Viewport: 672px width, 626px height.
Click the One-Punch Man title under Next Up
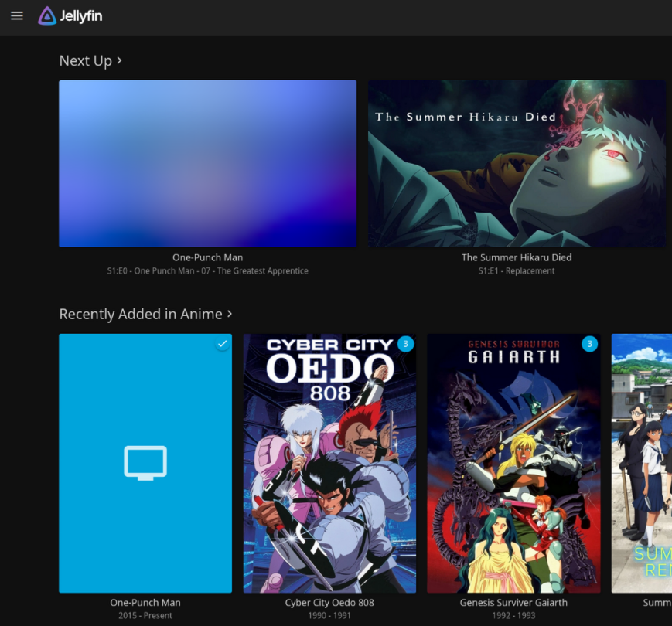pos(207,257)
